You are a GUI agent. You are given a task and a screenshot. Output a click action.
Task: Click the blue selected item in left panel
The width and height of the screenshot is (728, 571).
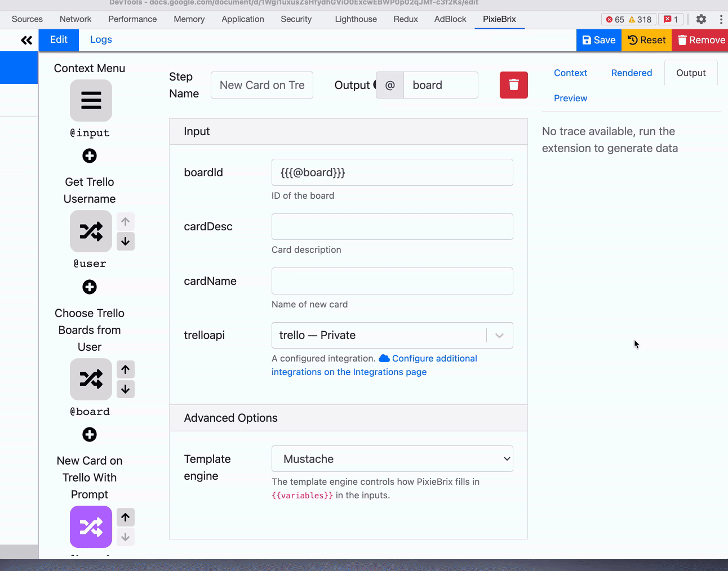pyautogui.click(x=19, y=68)
